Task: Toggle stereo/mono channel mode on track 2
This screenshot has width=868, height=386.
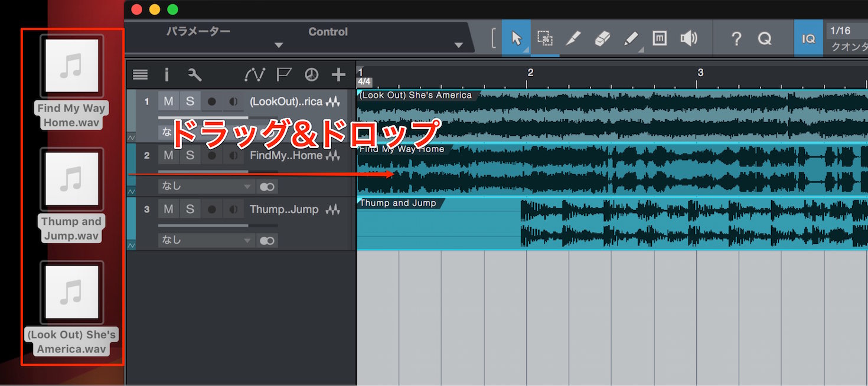Action: tap(267, 187)
